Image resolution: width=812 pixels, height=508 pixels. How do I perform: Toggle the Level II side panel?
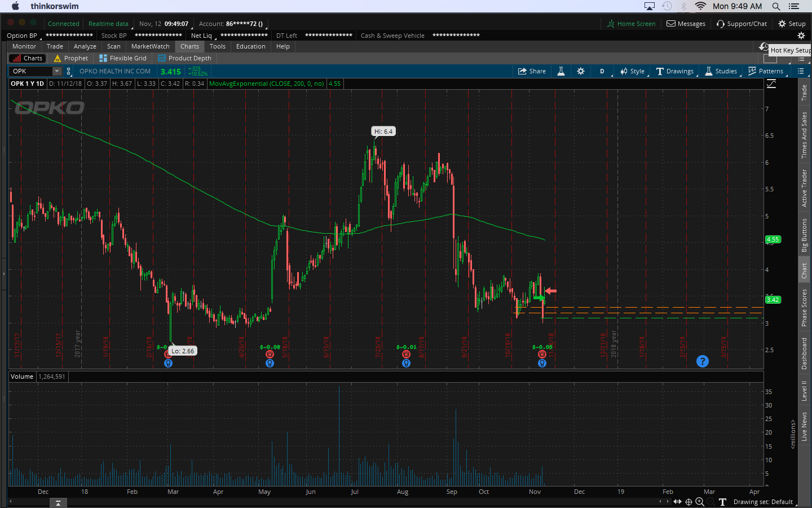805,391
